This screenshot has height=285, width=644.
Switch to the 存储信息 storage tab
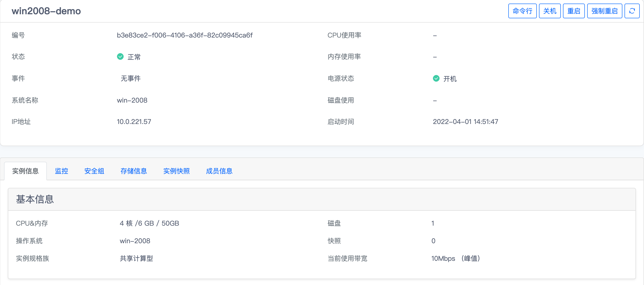[134, 171]
